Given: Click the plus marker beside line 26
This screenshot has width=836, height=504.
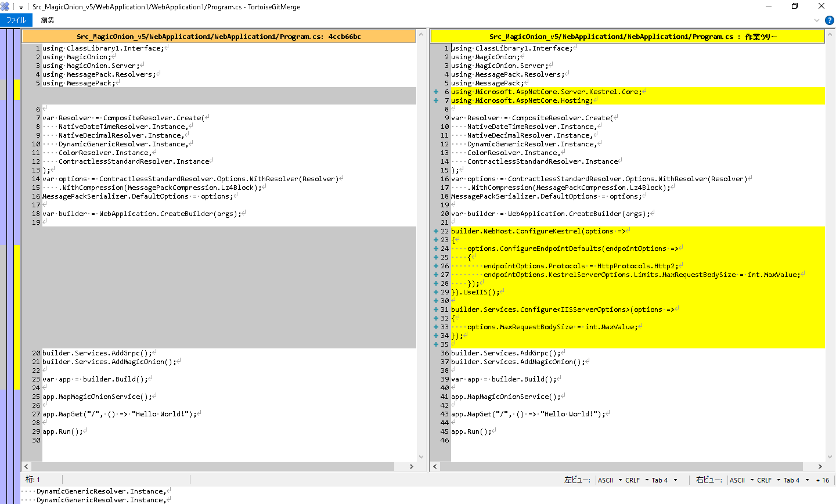Looking at the screenshot, I should 435,266.
